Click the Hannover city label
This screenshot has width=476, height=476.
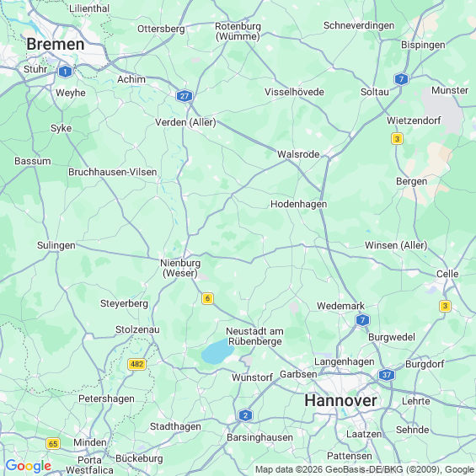click(340, 401)
